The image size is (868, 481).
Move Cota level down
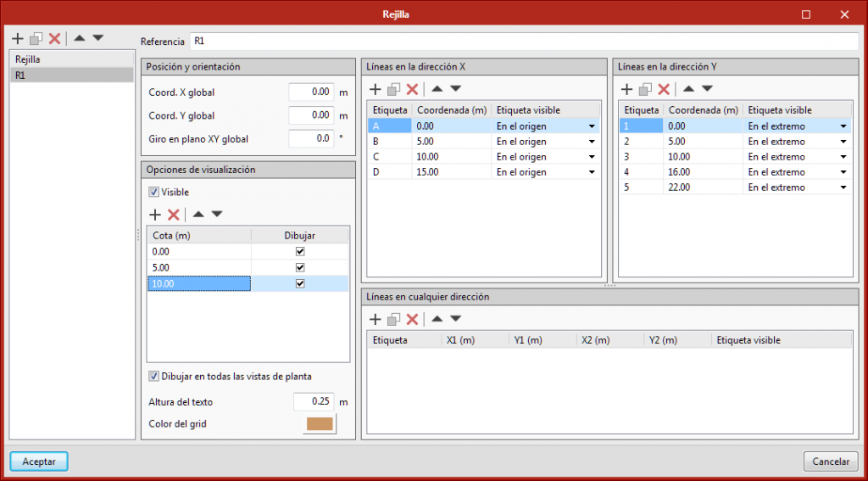[217, 215]
